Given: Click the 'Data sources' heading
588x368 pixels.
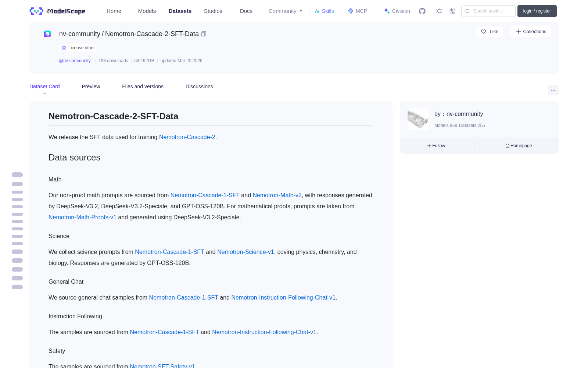Looking at the screenshot, I should coord(75,158).
